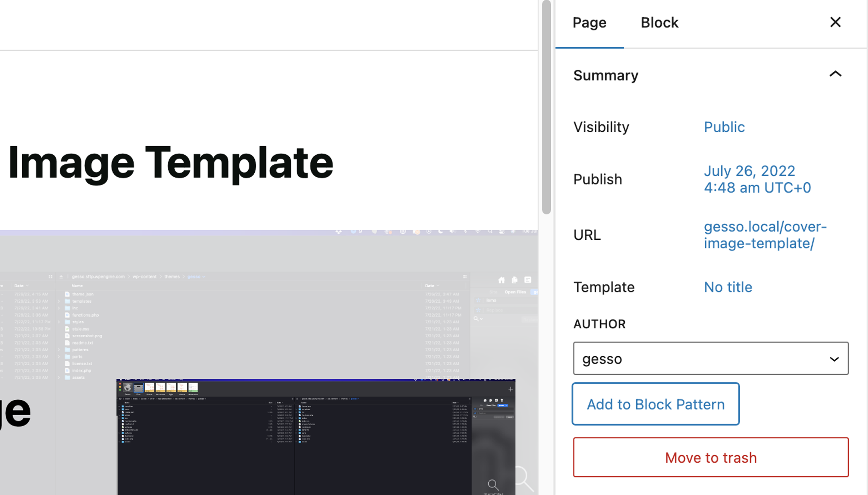Change visibility from Public
Viewport: 868px width, 495px height.
[724, 127]
